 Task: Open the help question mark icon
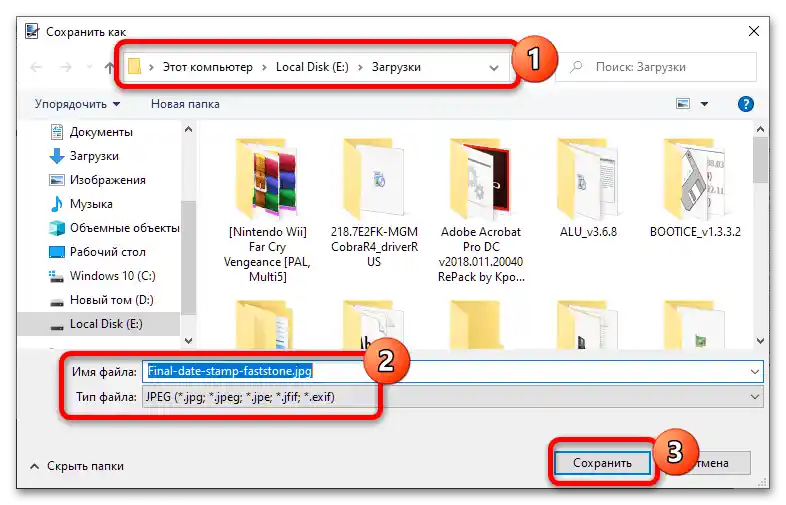pyautogui.click(x=745, y=104)
